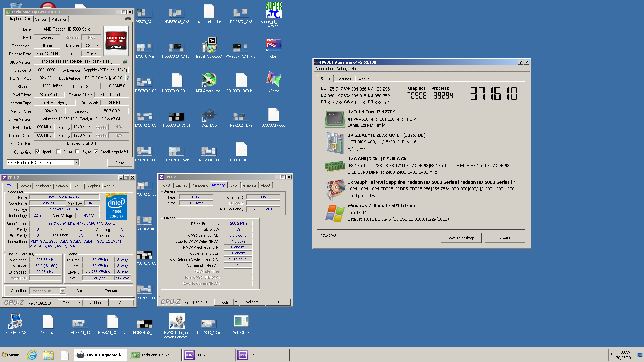This screenshot has width=644, height=362.
Task: Click Core Speed value field 4998.83 MHz
Action: coord(45,260)
